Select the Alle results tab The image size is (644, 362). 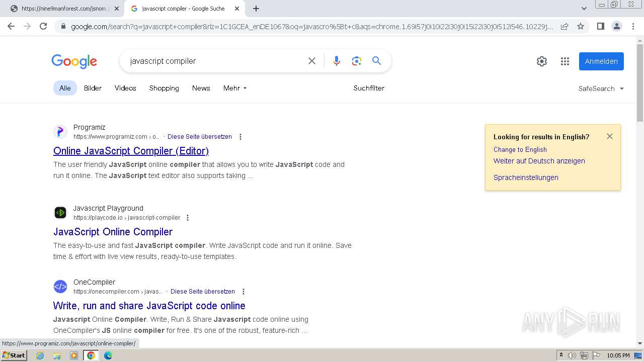click(65, 88)
